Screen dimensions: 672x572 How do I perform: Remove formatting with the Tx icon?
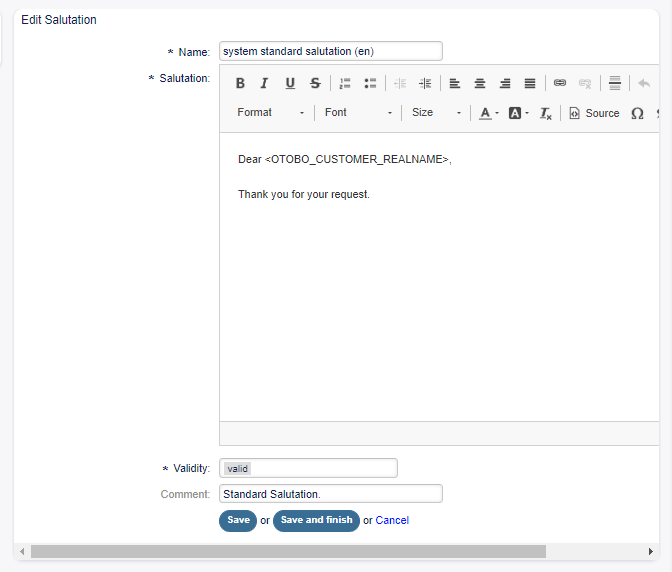click(x=546, y=113)
